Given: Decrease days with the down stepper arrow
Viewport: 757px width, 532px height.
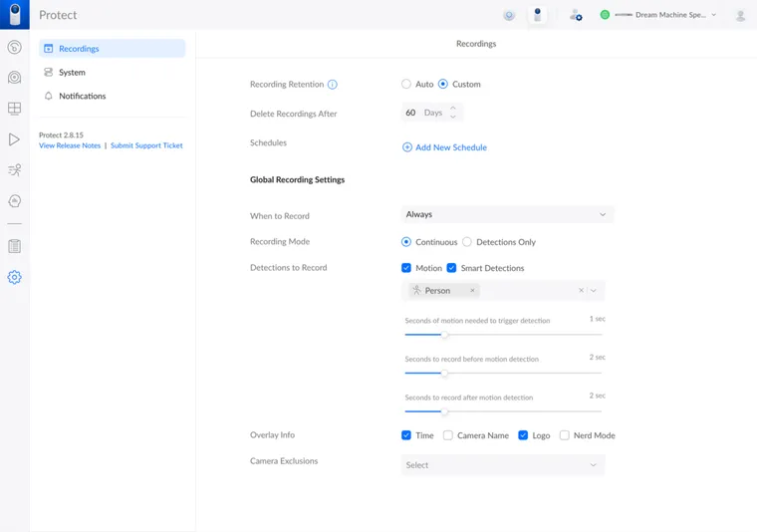Looking at the screenshot, I should click(x=453, y=117).
